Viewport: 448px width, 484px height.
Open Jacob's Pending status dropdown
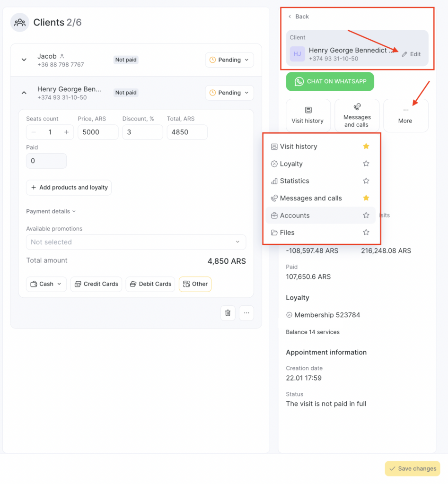point(229,60)
